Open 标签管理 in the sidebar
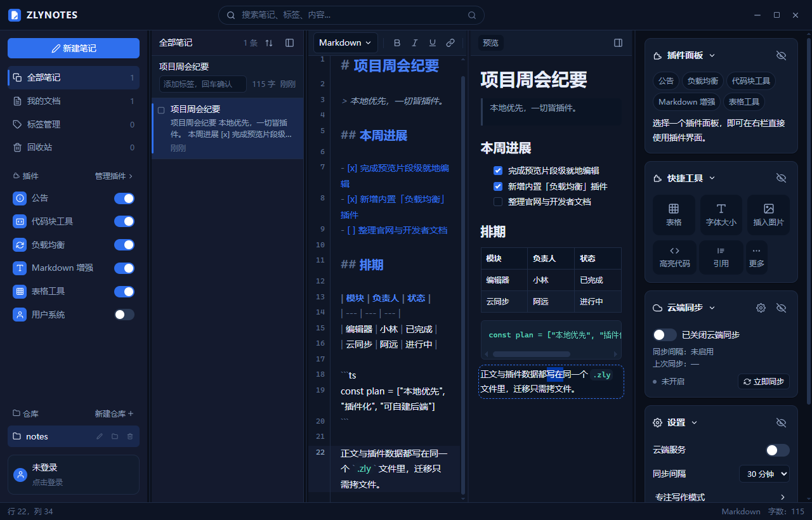The image size is (812, 520). pos(74,124)
